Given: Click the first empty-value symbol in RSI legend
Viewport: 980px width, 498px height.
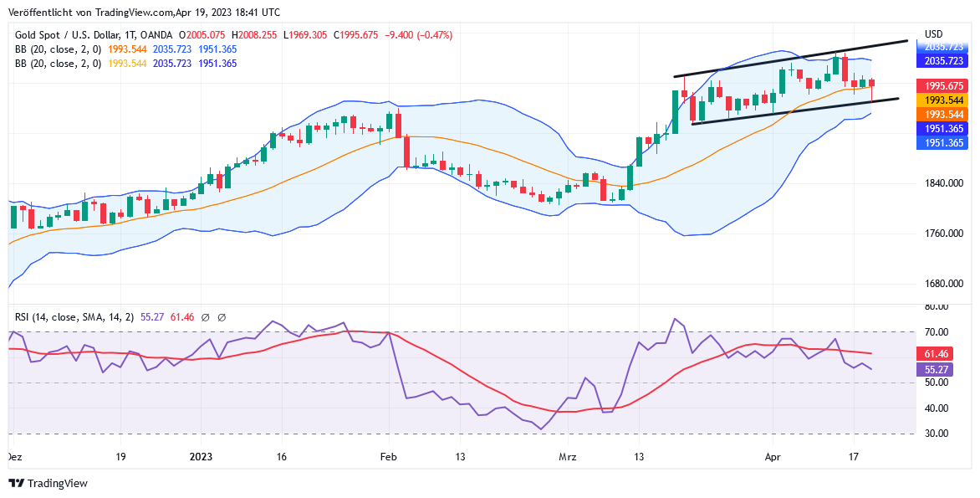Looking at the screenshot, I should (205, 317).
